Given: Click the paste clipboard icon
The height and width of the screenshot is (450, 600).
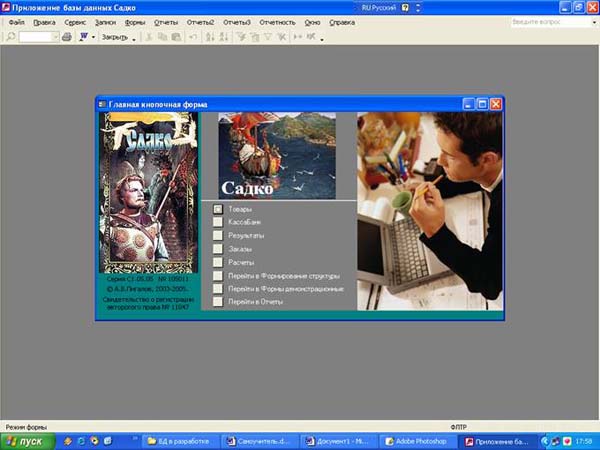Looking at the screenshot, I should click(176, 37).
